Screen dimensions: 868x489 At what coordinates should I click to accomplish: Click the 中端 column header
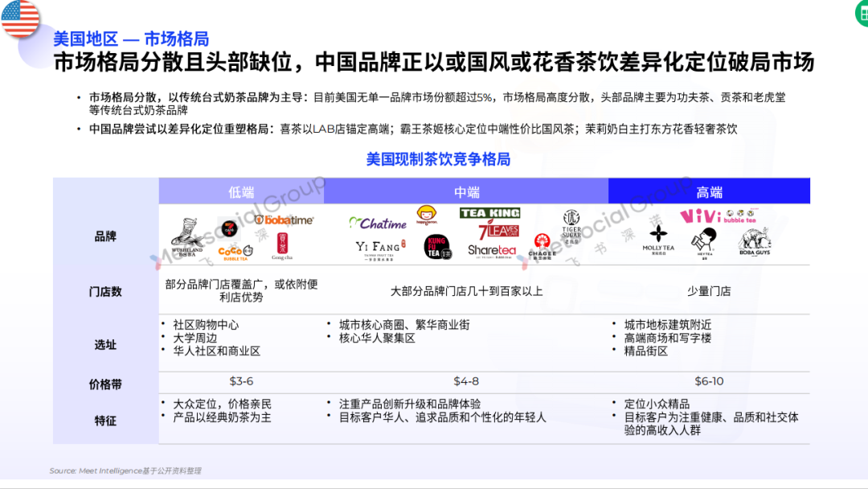click(x=466, y=189)
